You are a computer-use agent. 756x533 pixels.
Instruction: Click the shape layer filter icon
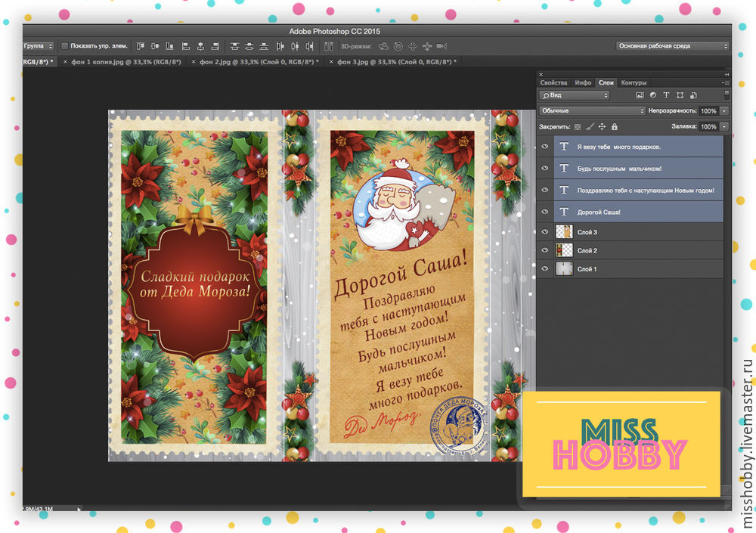(680, 96)
